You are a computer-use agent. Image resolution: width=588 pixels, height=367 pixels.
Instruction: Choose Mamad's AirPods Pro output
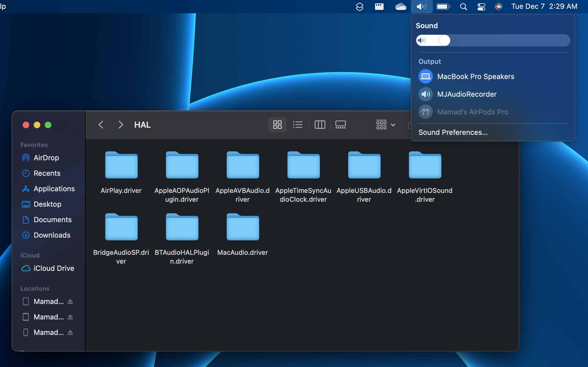(472, 112)
